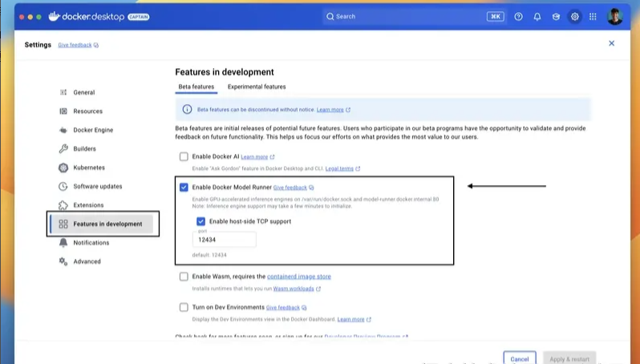
Task: Click the Builders wrench icon
Action: pyautogui.click(x=63, y=148)
